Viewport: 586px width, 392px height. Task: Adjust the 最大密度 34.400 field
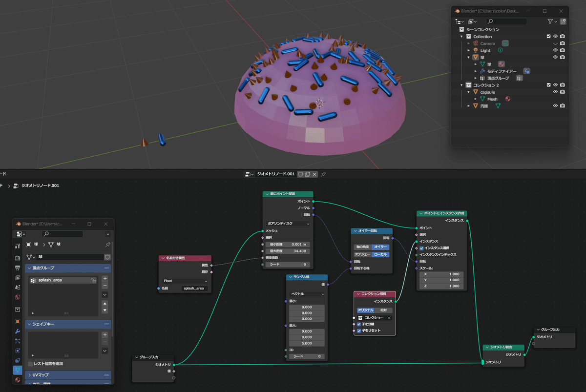(x=288, y=251)
